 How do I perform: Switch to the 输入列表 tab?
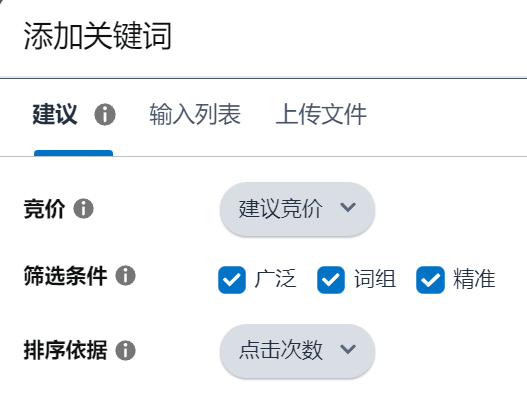[x=195, y=114]
